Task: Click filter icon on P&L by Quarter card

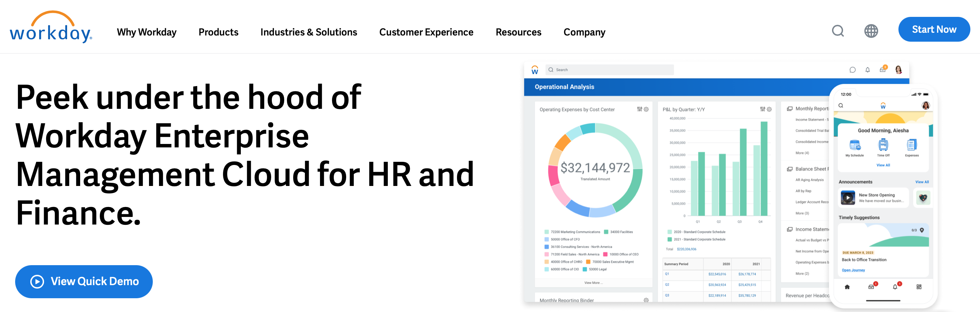Action: (x=763, y=109)
